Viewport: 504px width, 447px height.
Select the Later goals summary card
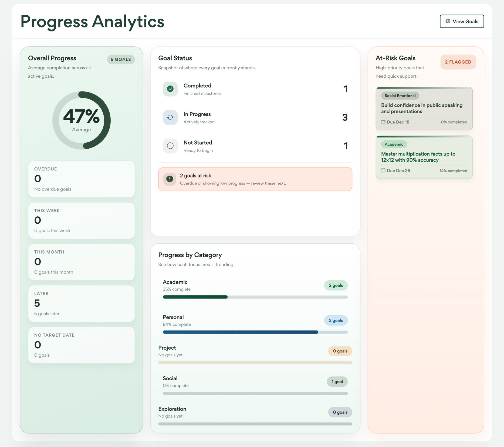coord(81,303)
